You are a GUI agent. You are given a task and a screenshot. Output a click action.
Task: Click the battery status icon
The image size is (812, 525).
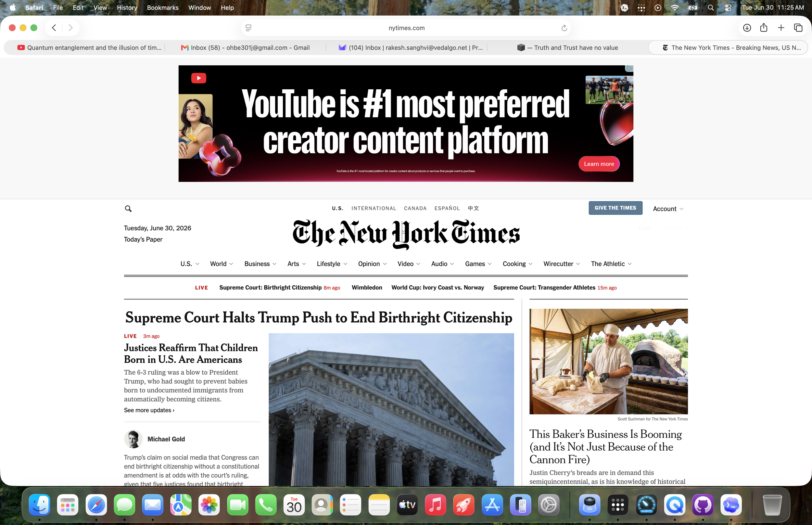[x=693, y=7]
